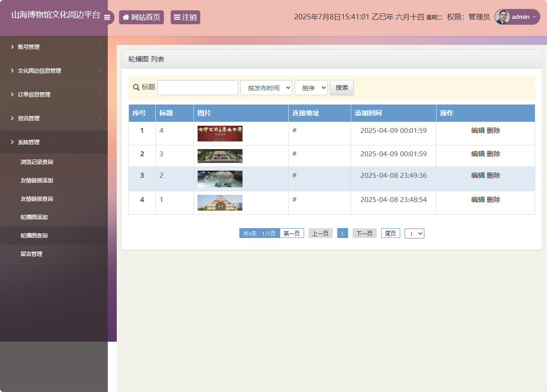Open the page number selector dropdown in pagination

(414, 233)
